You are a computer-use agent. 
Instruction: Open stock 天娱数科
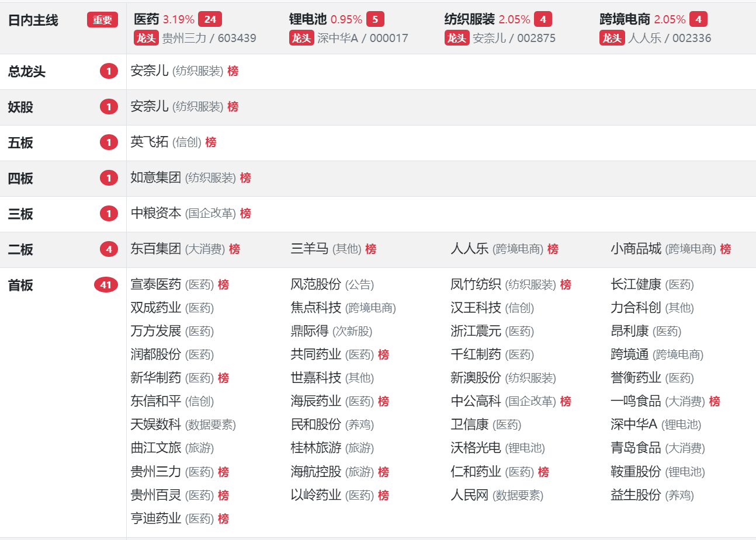point(156,425)
